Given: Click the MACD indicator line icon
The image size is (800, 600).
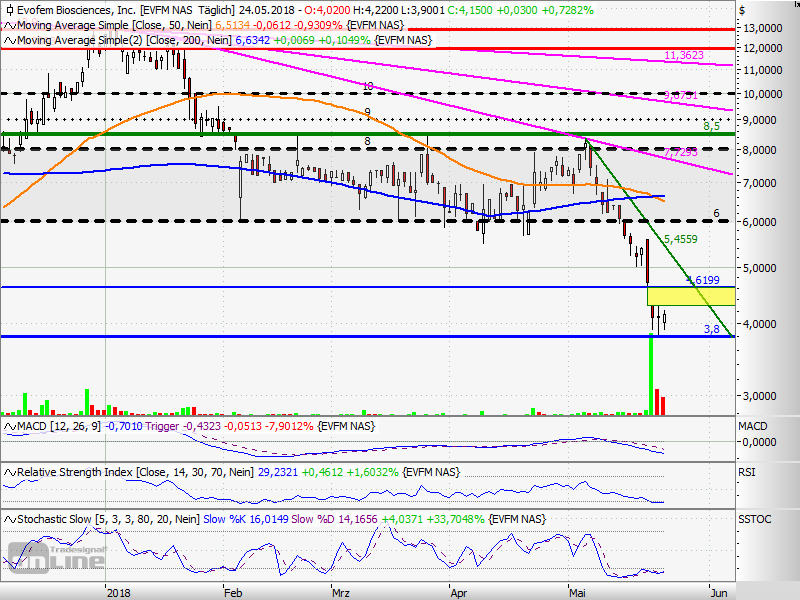Looking at the screenshot, I should [x=10, y=426].
